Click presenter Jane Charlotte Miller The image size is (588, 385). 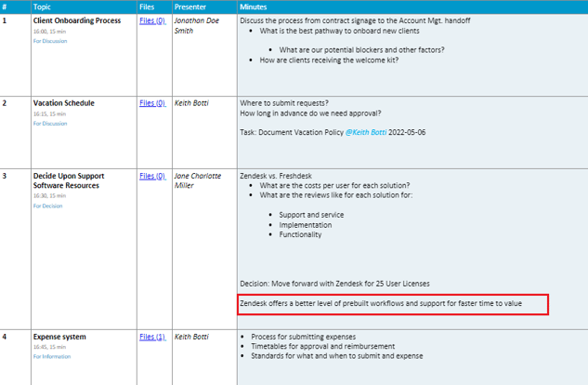click(198, 180)
